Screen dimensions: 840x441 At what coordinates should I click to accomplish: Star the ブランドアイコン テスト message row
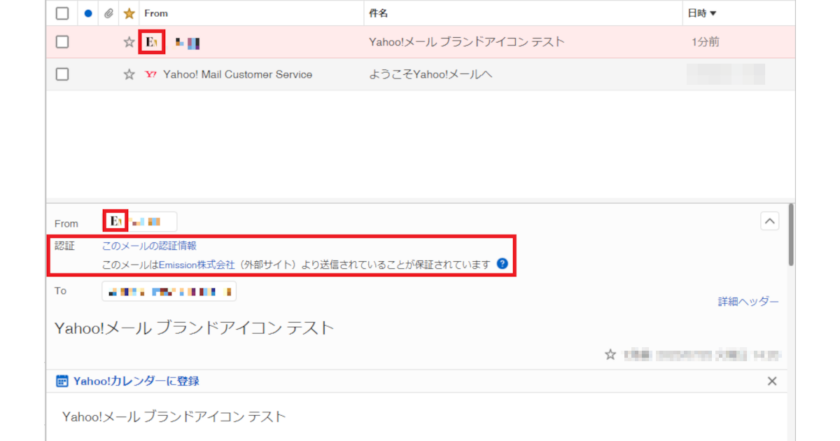(x=129, y=42)
